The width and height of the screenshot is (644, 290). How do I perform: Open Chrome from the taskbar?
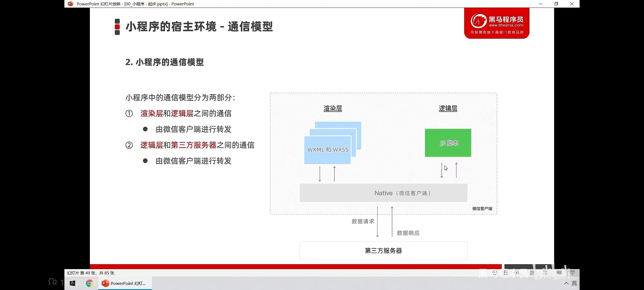point(89,283)
